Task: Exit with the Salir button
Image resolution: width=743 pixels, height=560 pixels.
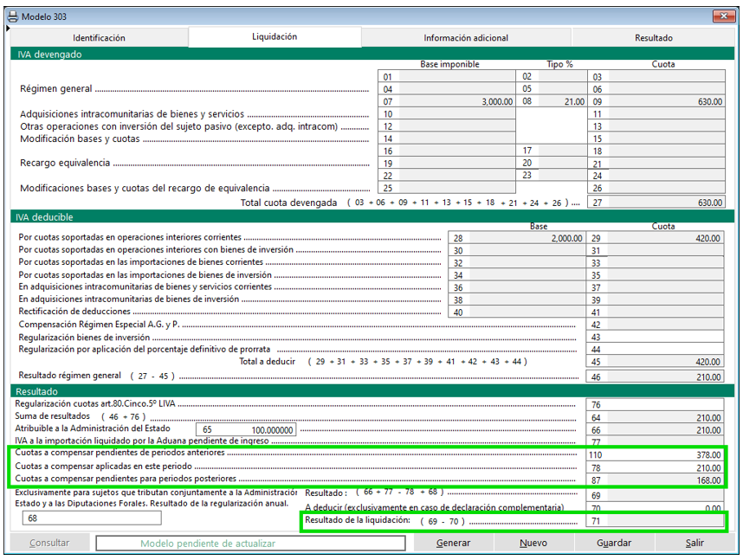Action: click(695, 543)
